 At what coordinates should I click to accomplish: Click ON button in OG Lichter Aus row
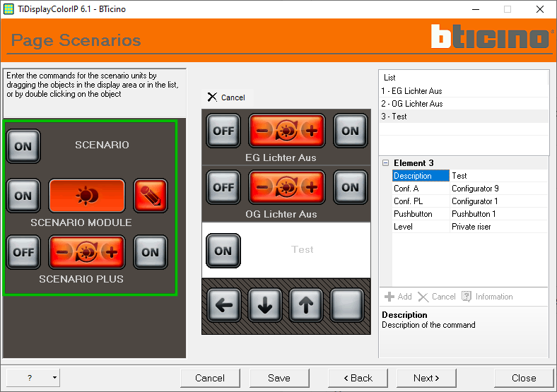click(x=351, y=187)
